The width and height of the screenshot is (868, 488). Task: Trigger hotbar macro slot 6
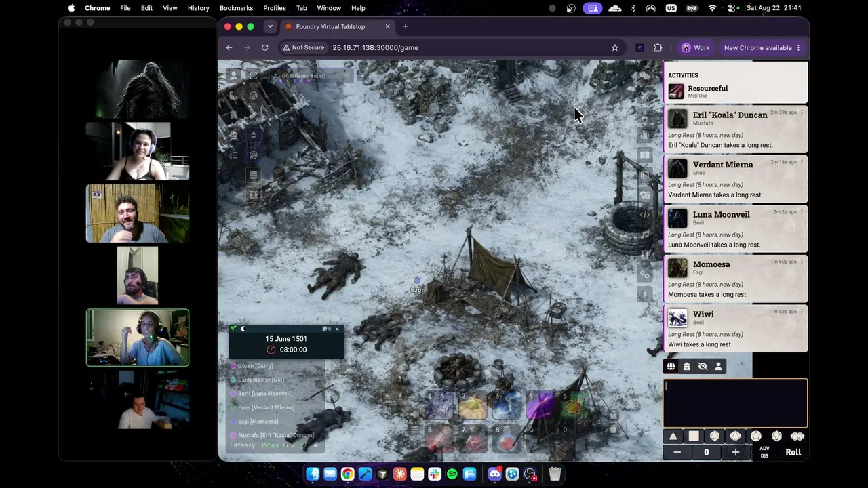coord(439,439)
